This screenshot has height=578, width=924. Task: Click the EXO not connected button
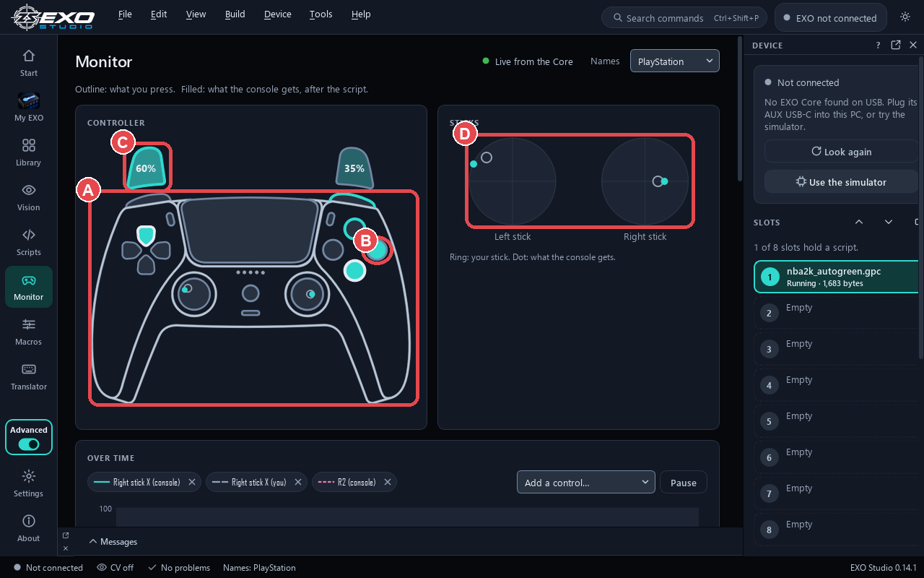830,18
